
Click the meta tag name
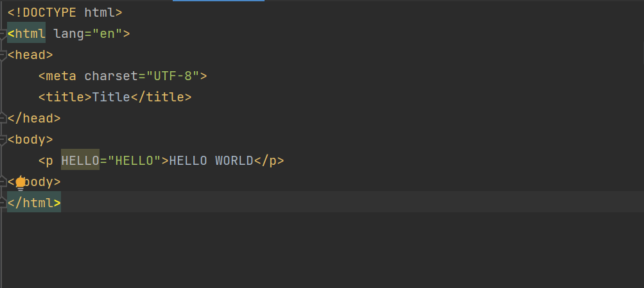pyautogui.click(x=61, y=76)
